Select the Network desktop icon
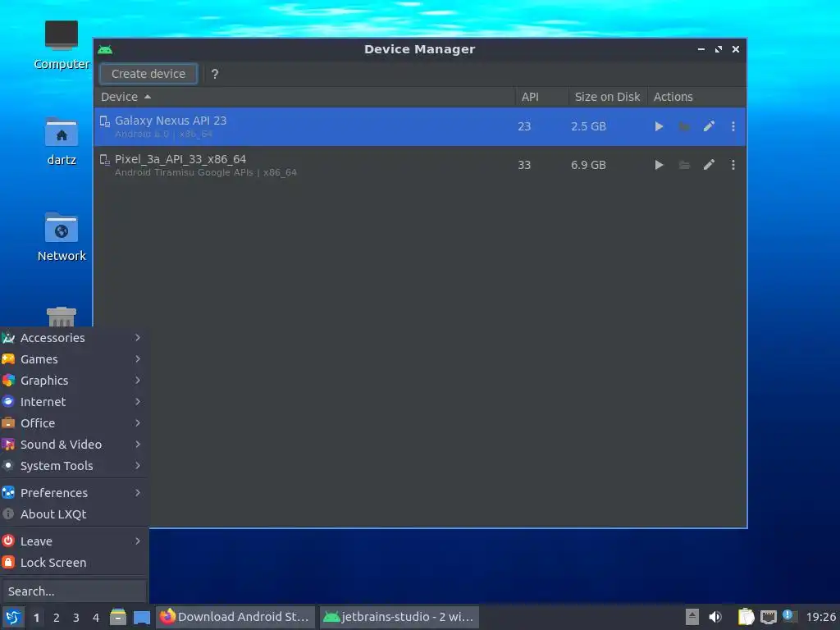Screen dimensions: 840x630 tap(61, 237)
